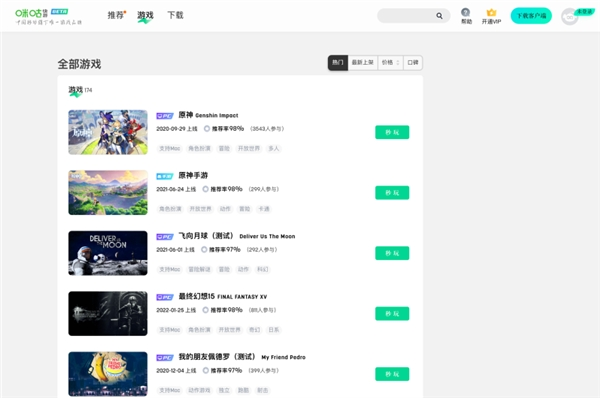The image size is (600, 398).
Task: Select the 口碑 sort option
Action: 412,63
